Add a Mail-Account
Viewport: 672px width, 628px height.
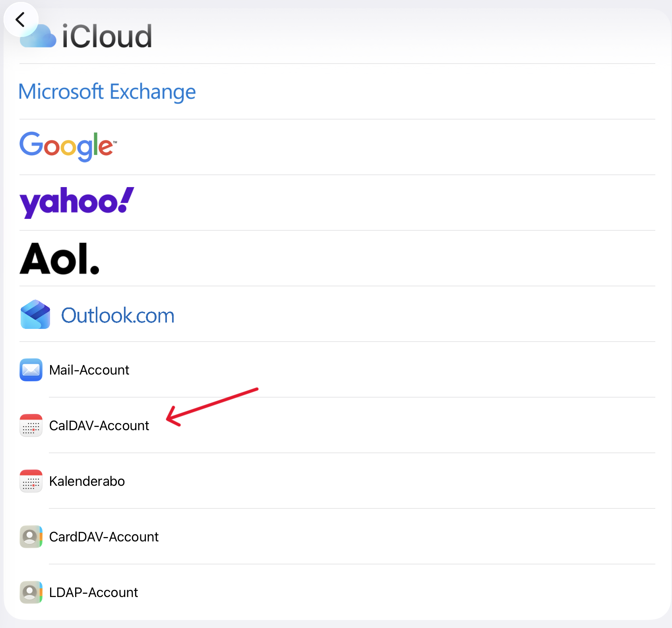[x=337, y=370]
